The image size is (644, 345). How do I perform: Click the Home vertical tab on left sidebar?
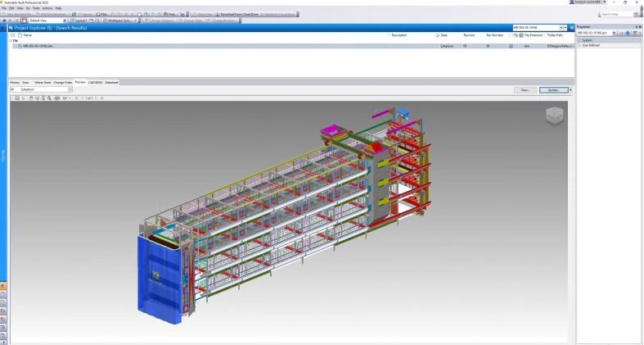3,156
